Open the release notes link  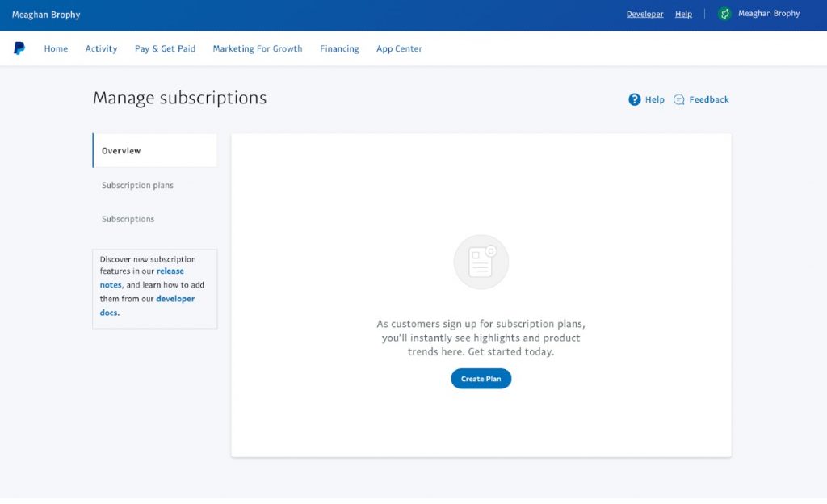(170, 271)
